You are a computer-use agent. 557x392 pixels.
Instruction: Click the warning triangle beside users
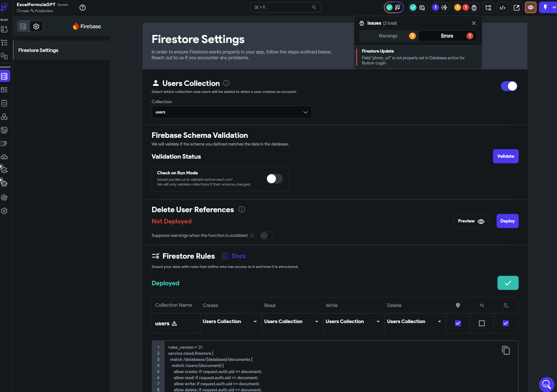pos(175,323)
